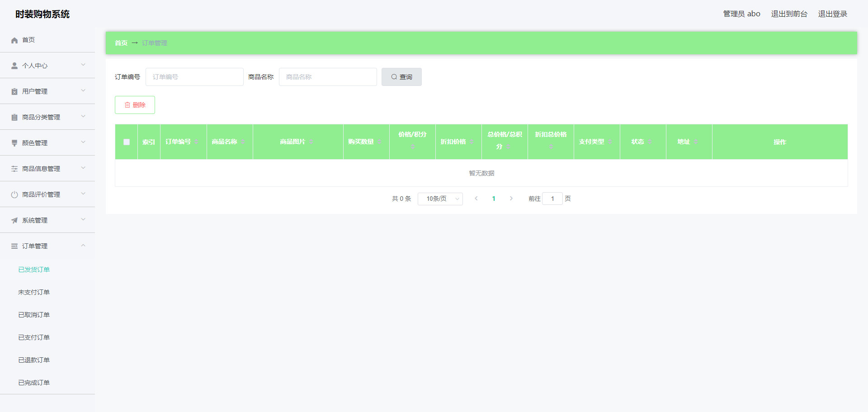Go to next page arrow
Image resolution: width=868 pixels, height=412 pixels.
(x=511, y=199)
